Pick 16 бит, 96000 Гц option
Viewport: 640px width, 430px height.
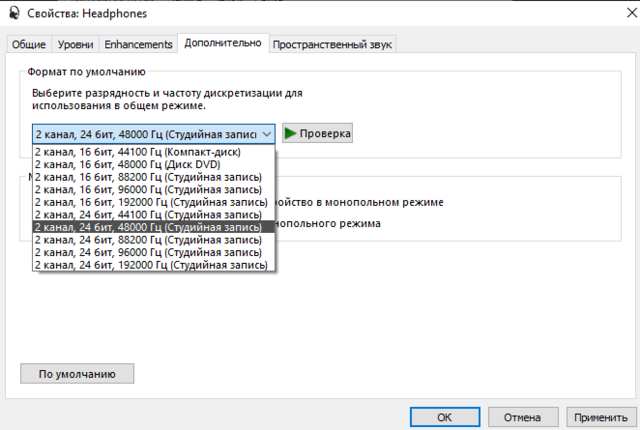[152, 189]
